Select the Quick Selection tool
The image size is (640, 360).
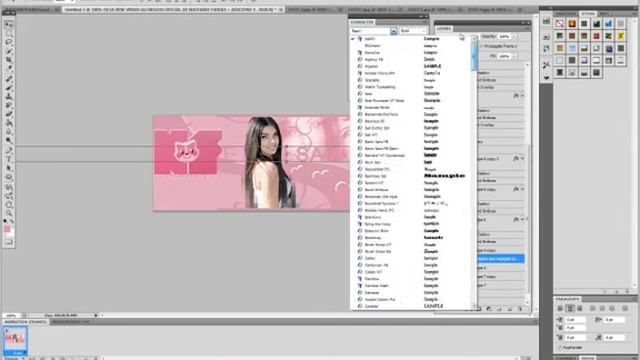click(x=9, y=51)
